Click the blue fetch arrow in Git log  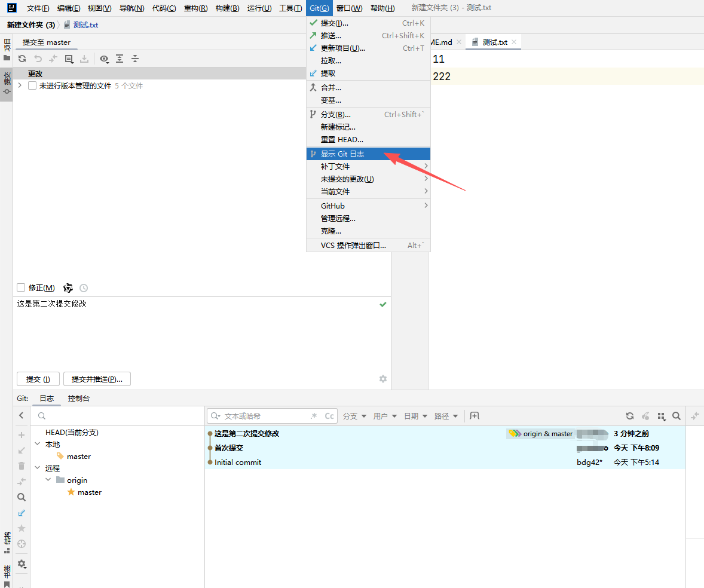tap(21, 513)
